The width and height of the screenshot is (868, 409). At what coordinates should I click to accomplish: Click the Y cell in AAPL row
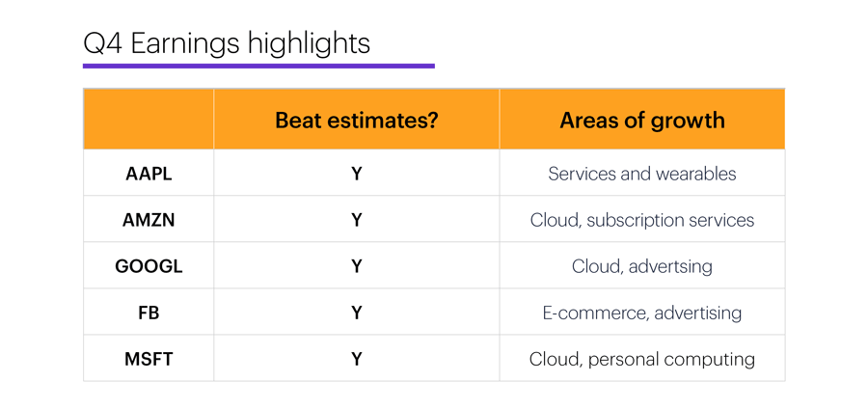click(x=357, y=174)
